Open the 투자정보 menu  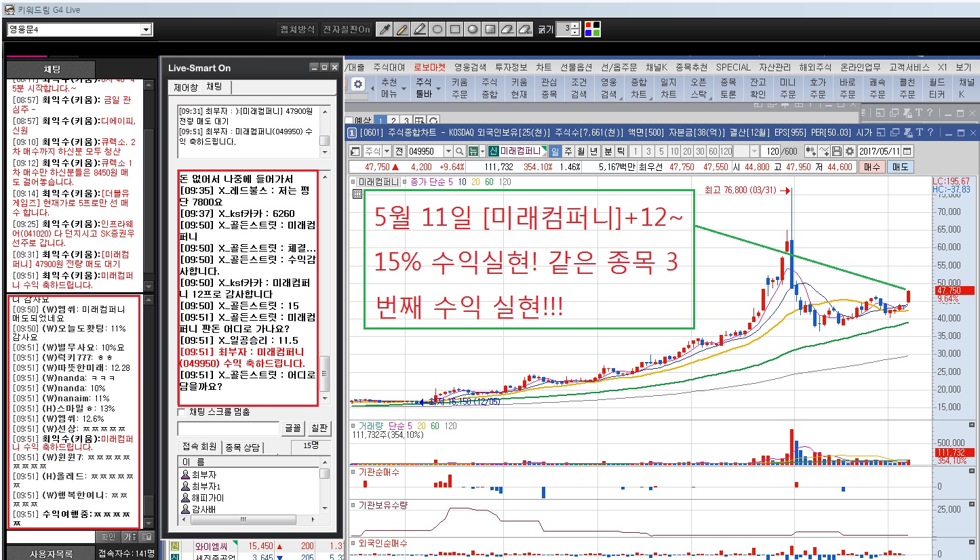[x=511, y=67]
